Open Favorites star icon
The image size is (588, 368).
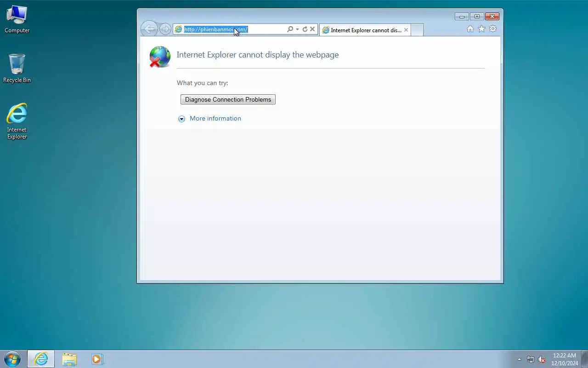point(481,29)
